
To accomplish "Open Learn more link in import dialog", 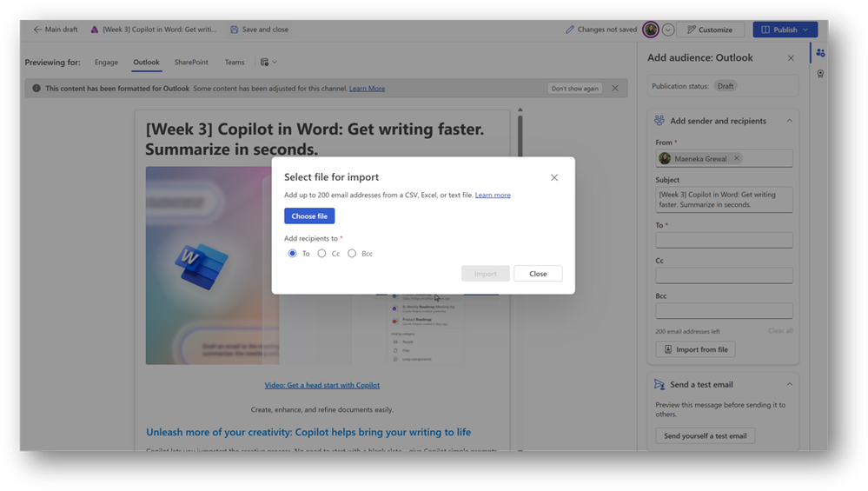I will [x=493, y=195].
